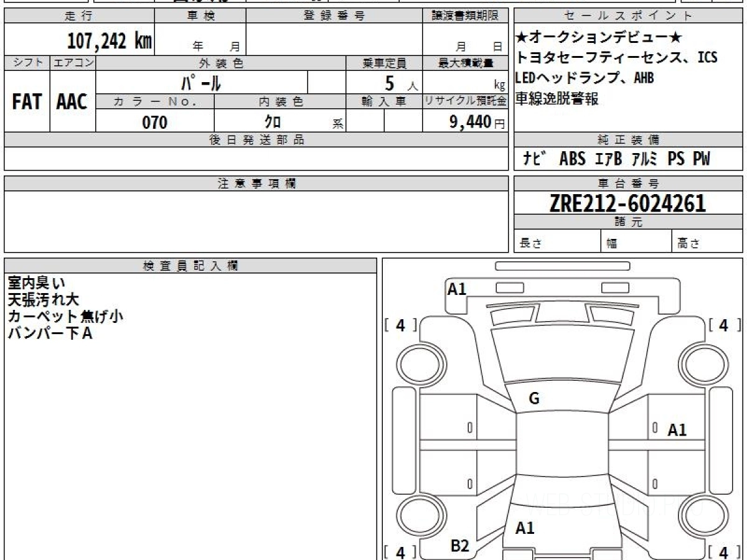Viewport: 747px width, 560px height.
Task: Click the 車検 header cell
Action: tap(200, 16)
